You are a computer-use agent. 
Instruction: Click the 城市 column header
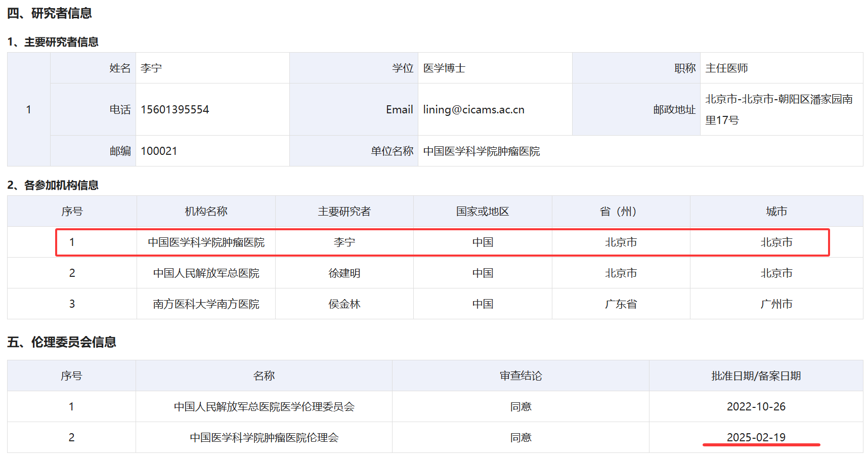tap(776, 211)
